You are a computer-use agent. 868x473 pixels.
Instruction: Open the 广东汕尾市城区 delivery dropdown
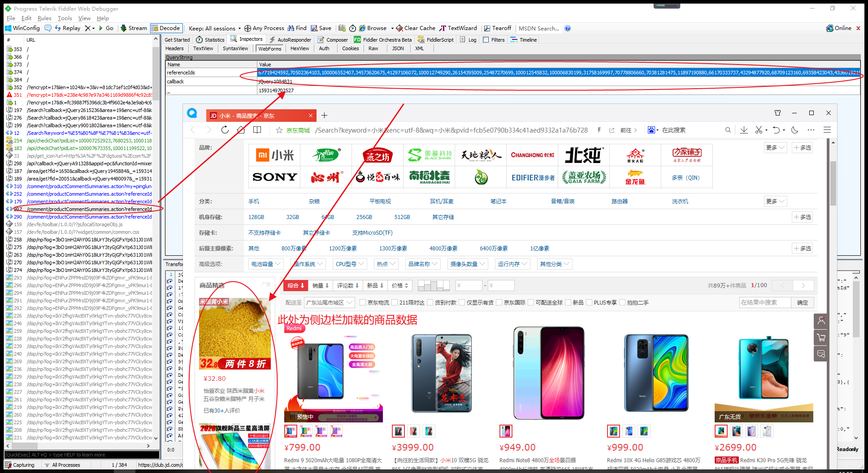pos(330,303)
